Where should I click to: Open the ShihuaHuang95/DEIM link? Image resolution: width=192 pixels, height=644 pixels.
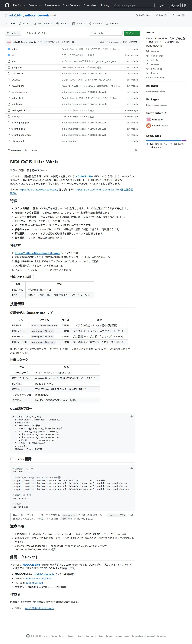(x=38, y=578)
